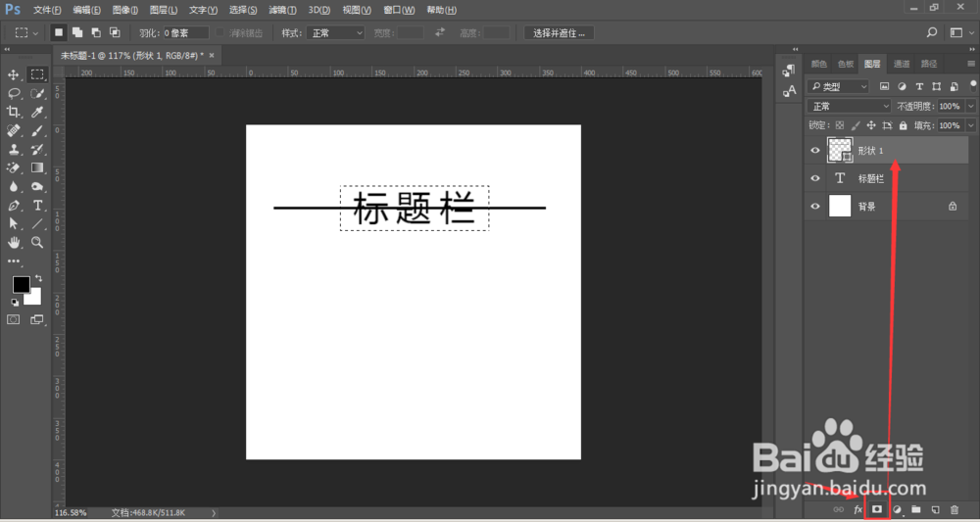Screen dimensions: 980x522
Task: Click the Add layer mask button
Action: point(877,509)
